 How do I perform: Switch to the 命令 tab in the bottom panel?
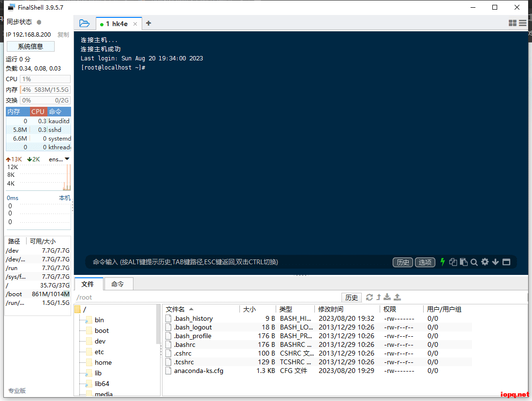point(118,284)
